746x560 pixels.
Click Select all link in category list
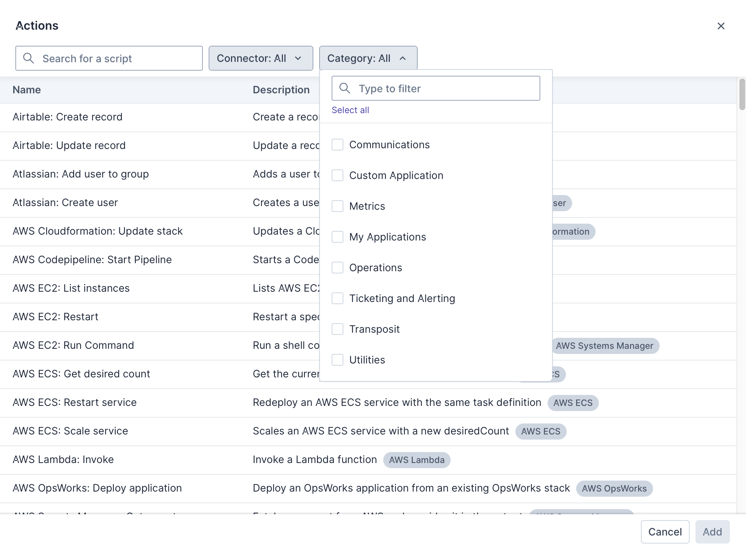coord(350,110)
